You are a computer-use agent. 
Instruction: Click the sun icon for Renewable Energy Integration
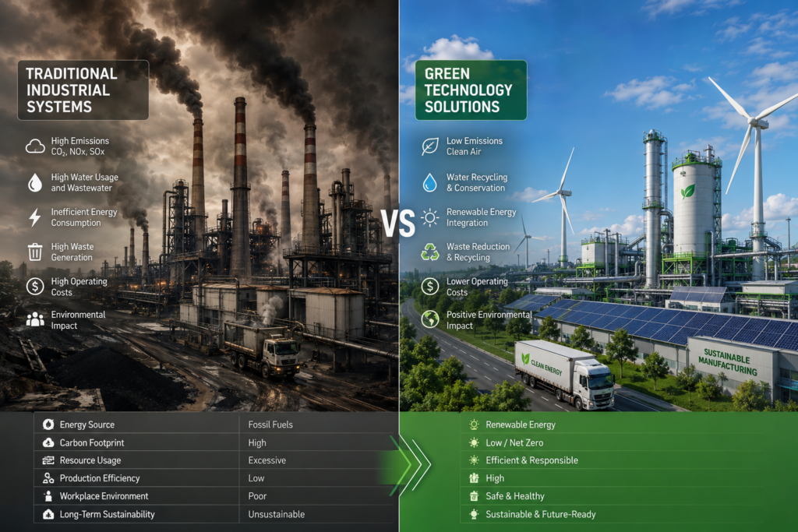[430, 217]
